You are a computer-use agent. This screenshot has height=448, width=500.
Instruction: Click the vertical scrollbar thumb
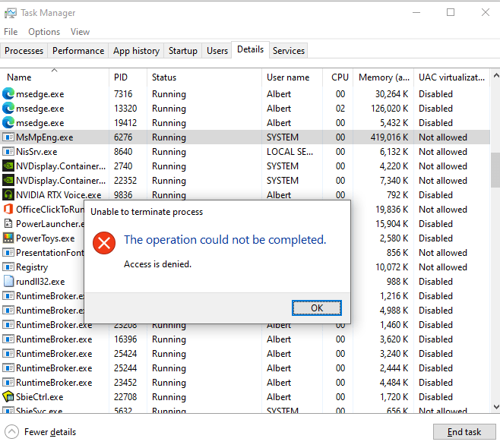click(495, 170)
